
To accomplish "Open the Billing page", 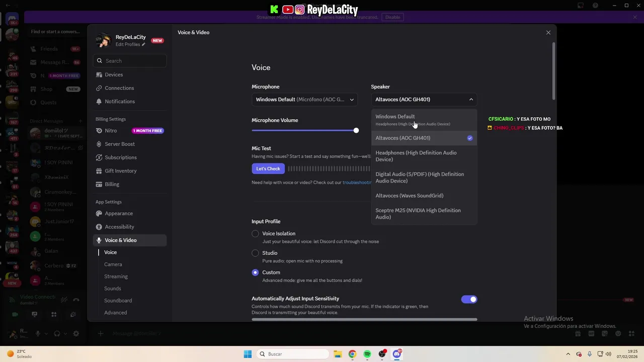I will 130,184.
